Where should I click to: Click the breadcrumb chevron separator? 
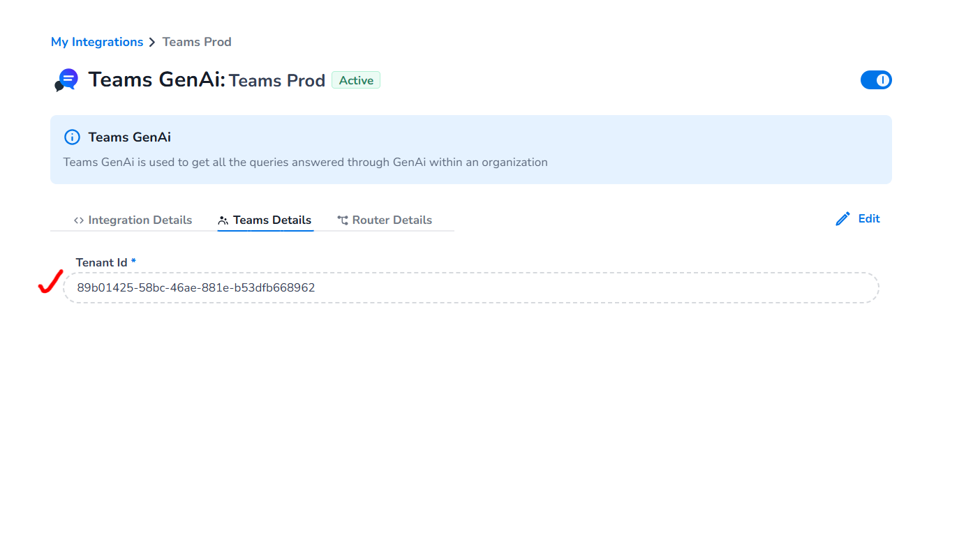click(x=152, y=43)
